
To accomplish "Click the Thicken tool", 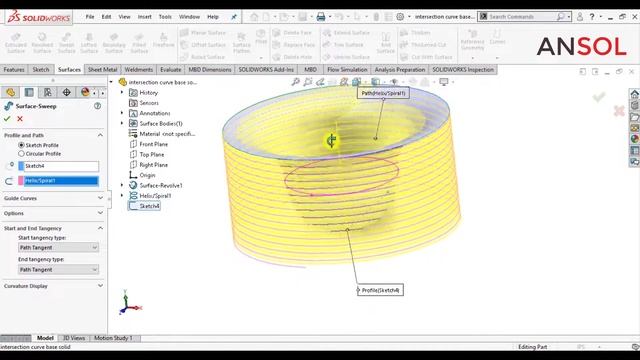I will pyautogui.click(x=416, y=33).
